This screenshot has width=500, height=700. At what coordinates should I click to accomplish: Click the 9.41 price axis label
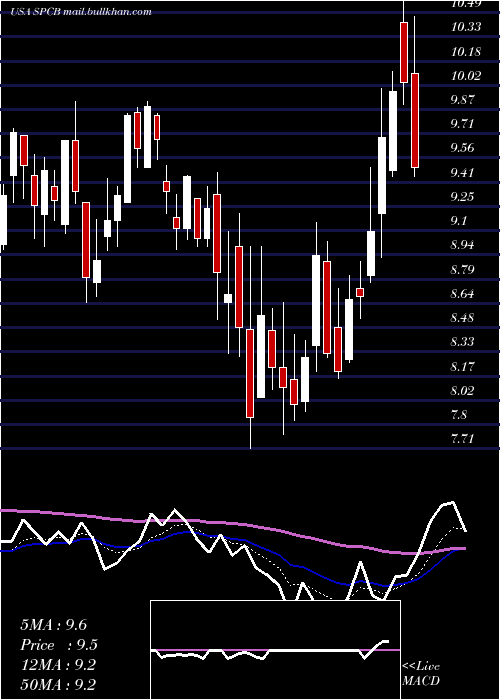pos(462,173)
